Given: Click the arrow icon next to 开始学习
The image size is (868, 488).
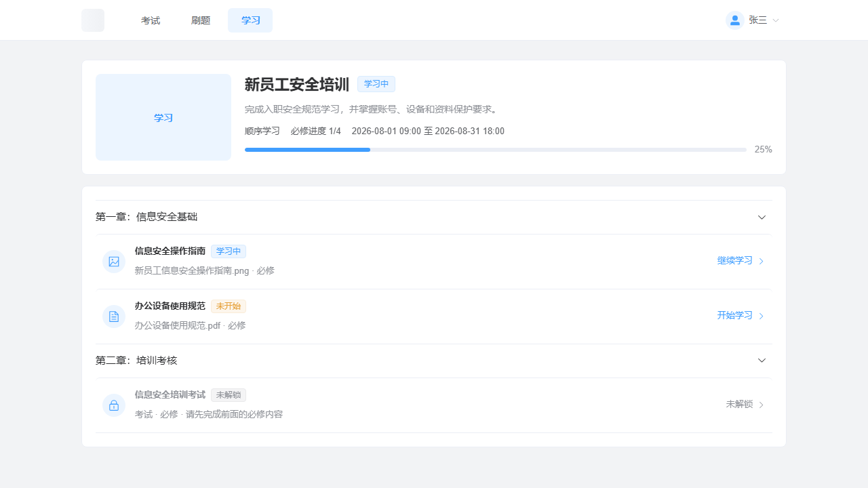Looking at the screenshot, I should pos(762,317).
